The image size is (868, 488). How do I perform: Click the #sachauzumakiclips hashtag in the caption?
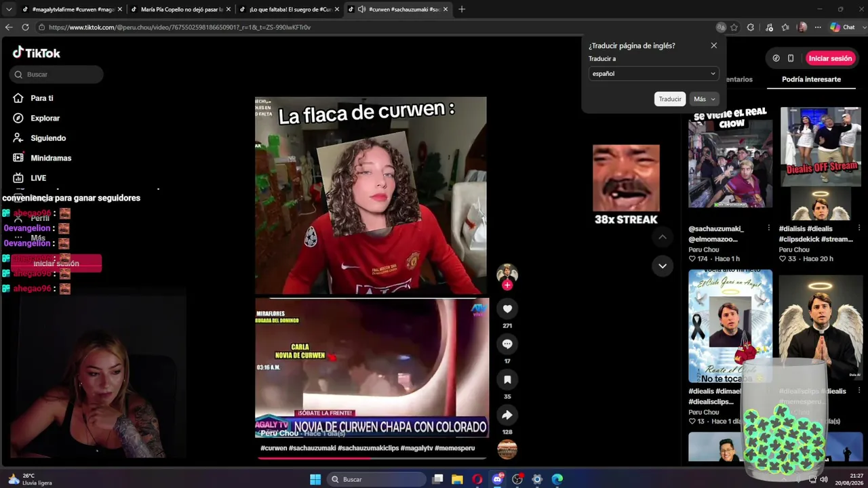pyautogui.click(x=368, y=448)
